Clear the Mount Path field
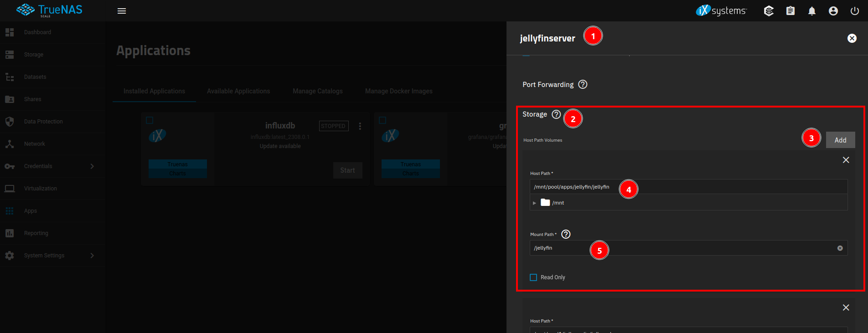This screenshot has width=868, height=333. point(840,248)
